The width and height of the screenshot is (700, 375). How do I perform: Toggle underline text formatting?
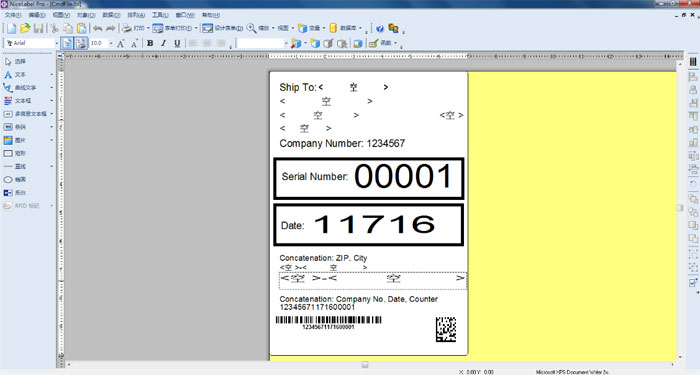[177, 43]
